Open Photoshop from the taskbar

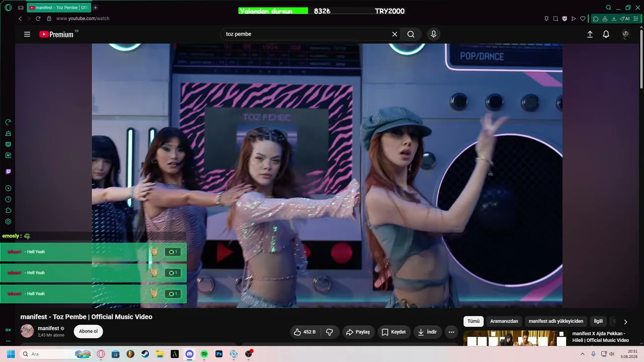tap(219, 354)
